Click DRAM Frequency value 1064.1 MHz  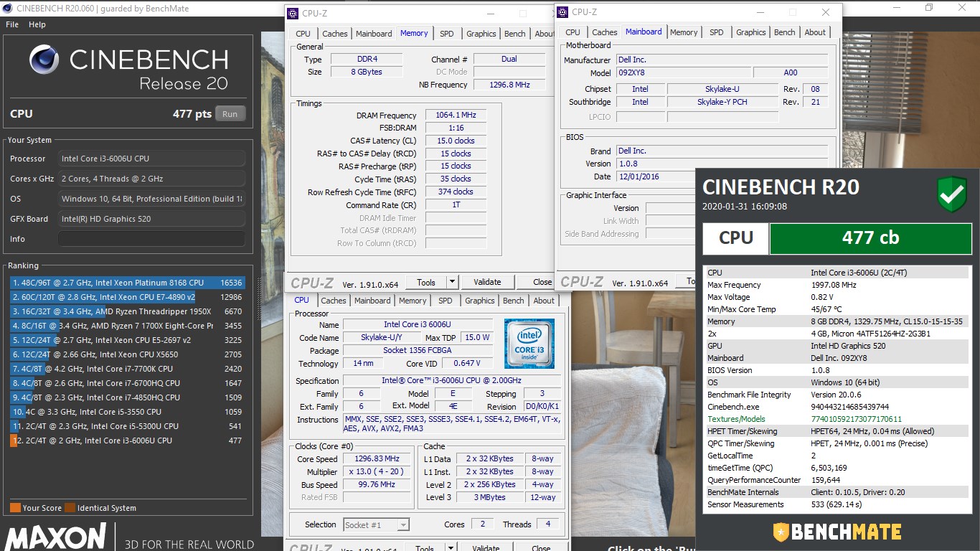click(456, 116)
